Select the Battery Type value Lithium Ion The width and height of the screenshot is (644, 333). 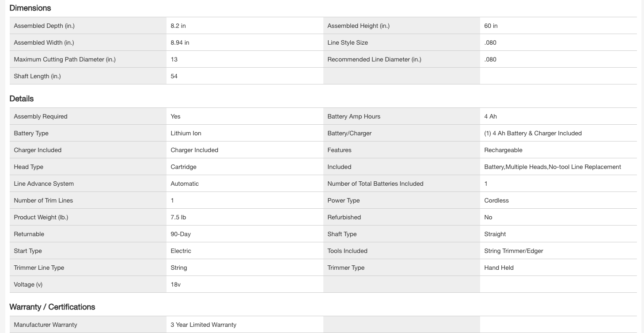186,133
